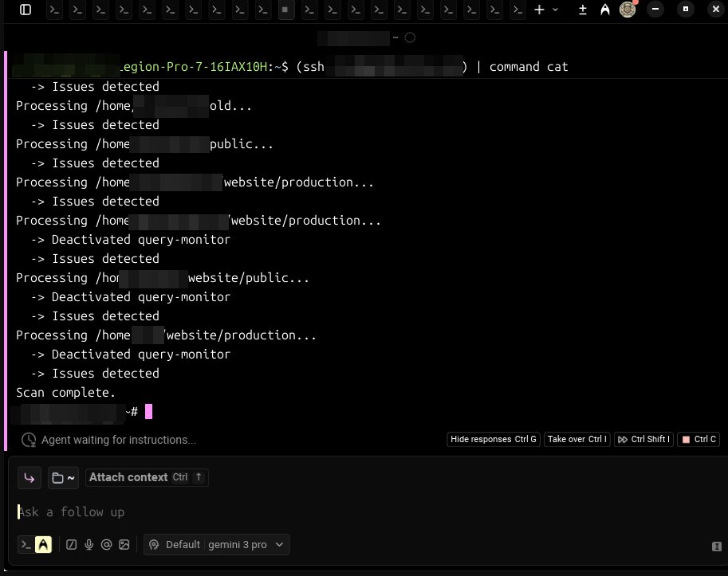Start voice input with microphone icon
The height and width of the screenshot is (576, 728).
89,544
